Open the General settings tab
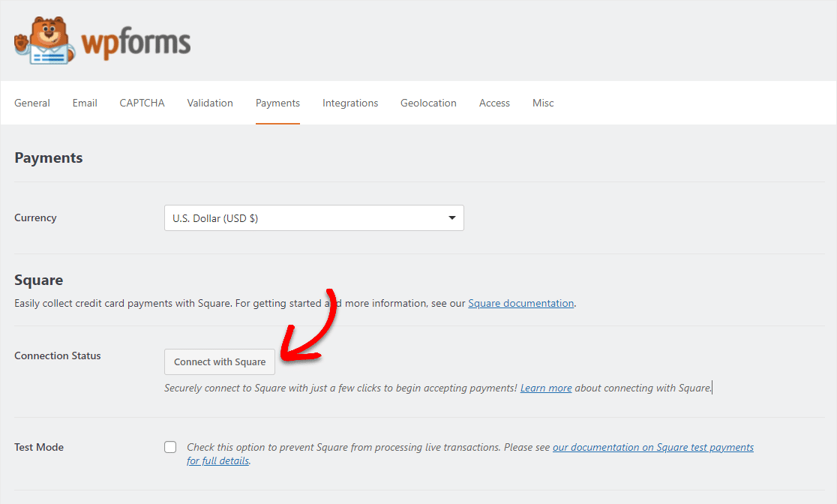Screen dimensions: 837x504 tap(32, 103)
